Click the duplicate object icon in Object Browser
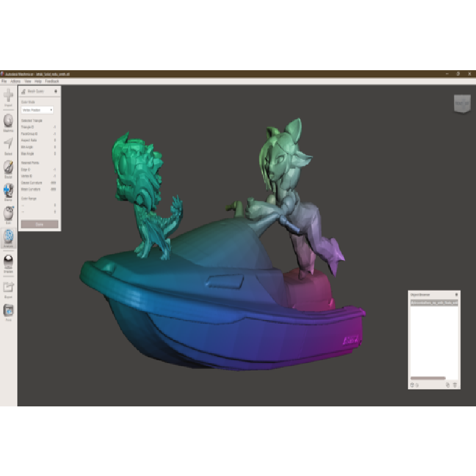Screen dimensions: 476x476 tap(447, 385)
